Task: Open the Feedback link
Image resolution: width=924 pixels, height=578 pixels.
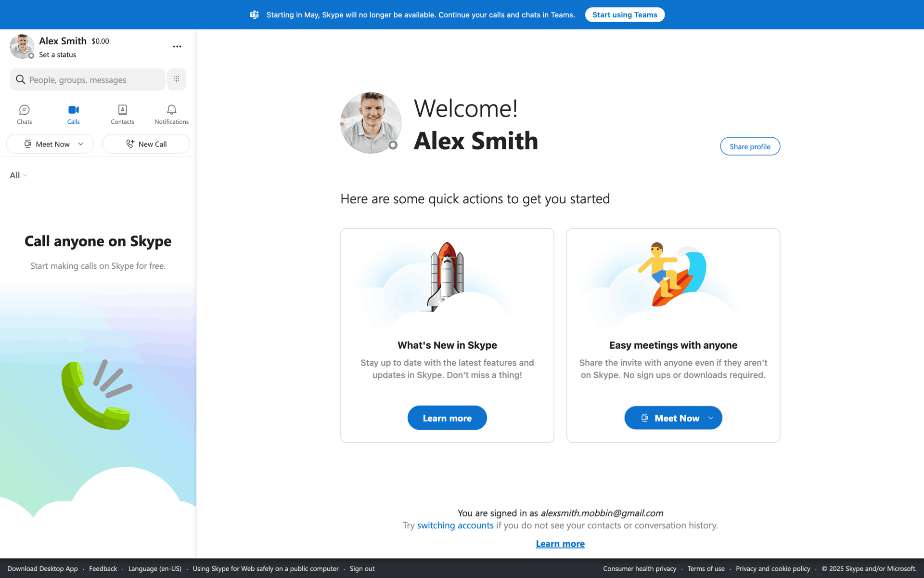Action: (x=103, y=569)
